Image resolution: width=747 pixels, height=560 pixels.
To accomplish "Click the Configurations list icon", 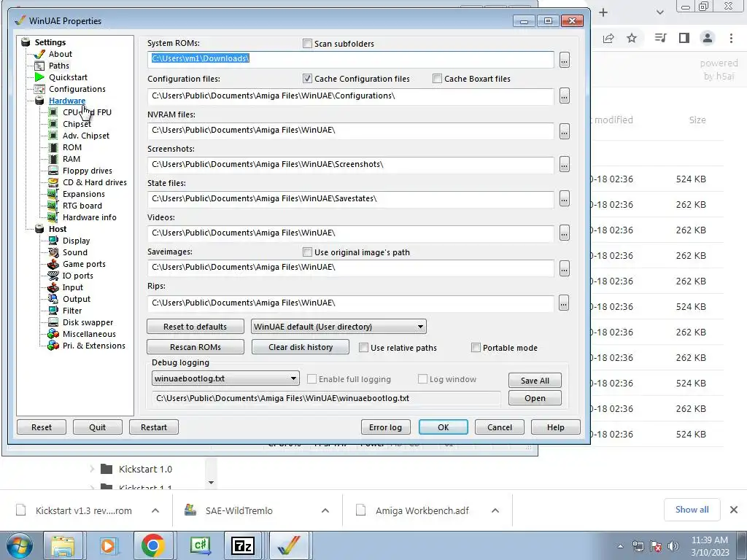I will point(39,89).
